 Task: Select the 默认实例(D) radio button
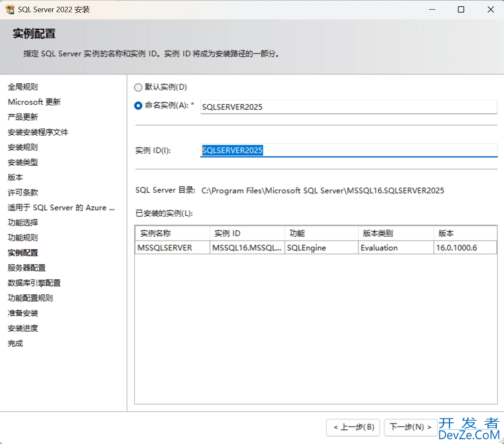pyautogui.click(x=138, y=87)
